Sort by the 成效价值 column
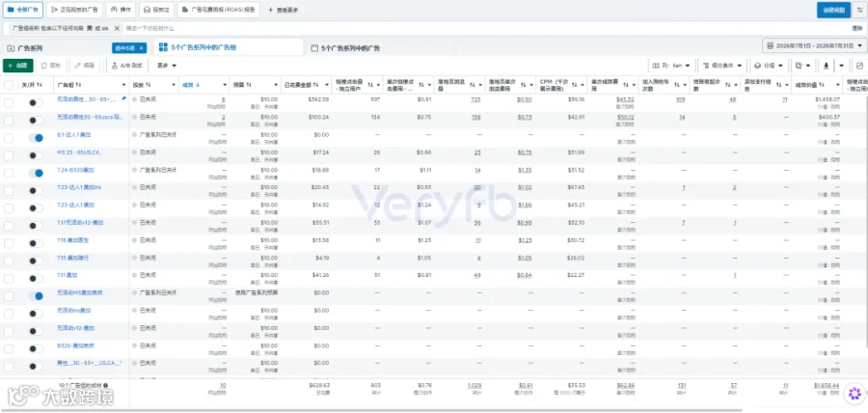 822,85
